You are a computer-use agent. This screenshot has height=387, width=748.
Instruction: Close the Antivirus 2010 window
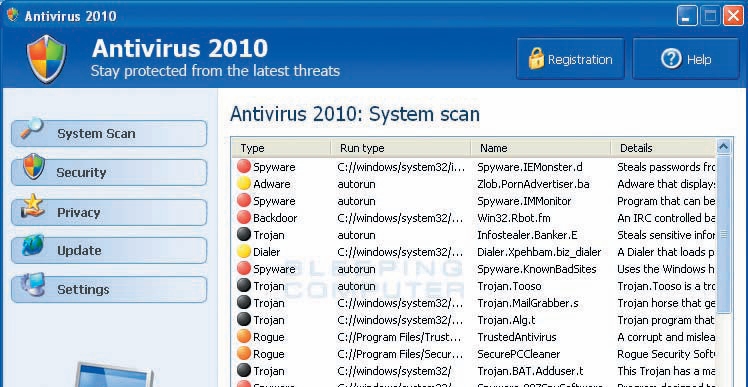[733, 17]
